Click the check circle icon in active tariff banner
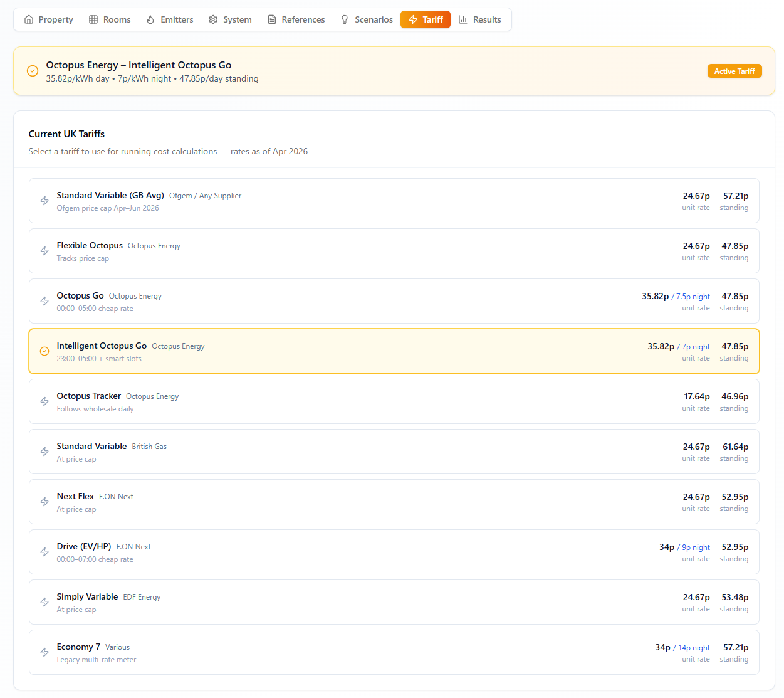This screenshot has height=698, width=784. tap(33, 71)
